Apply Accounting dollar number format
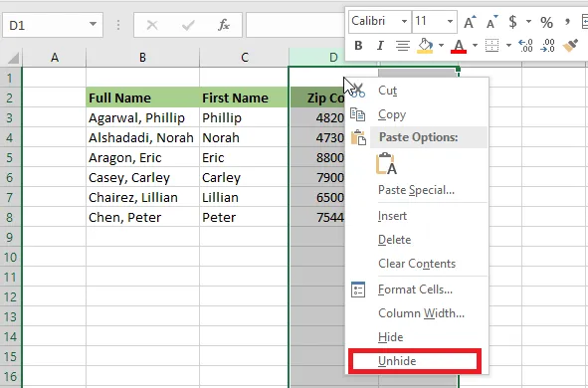 512,22
